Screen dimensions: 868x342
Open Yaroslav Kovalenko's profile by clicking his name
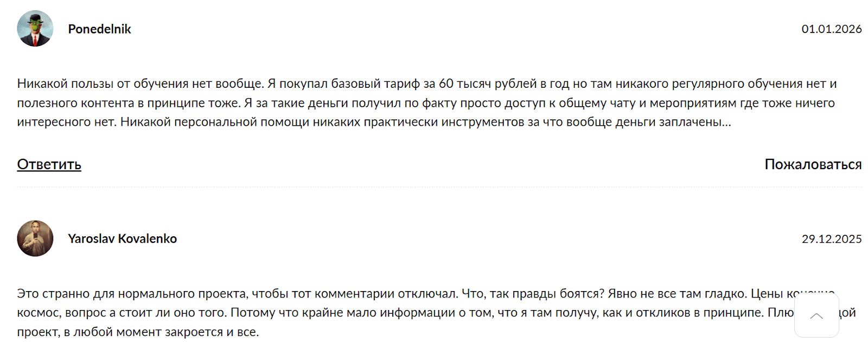[x=122, y=238]
